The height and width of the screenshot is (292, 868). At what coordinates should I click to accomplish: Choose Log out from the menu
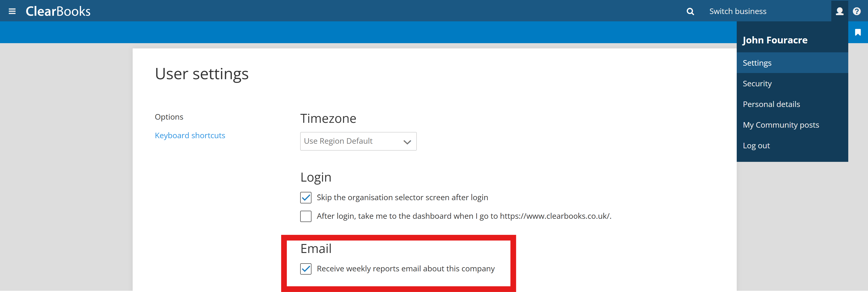tap(756, 146)
